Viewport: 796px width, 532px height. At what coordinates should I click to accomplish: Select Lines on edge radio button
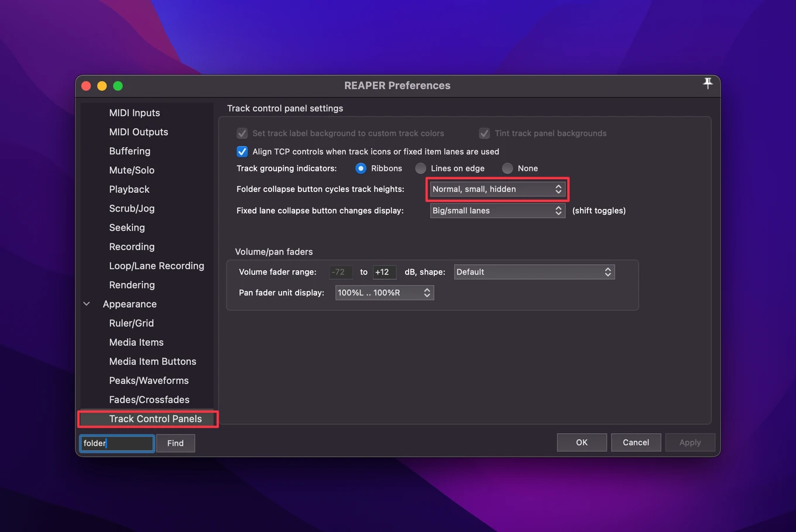tap(421, 169)
